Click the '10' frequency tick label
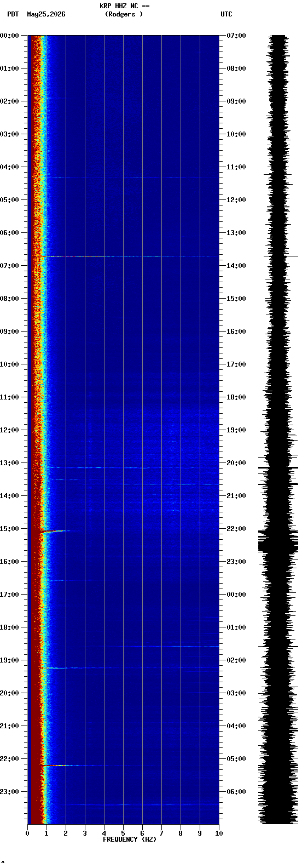The height and width of the screenshot is (868, 302). (219, 833)
